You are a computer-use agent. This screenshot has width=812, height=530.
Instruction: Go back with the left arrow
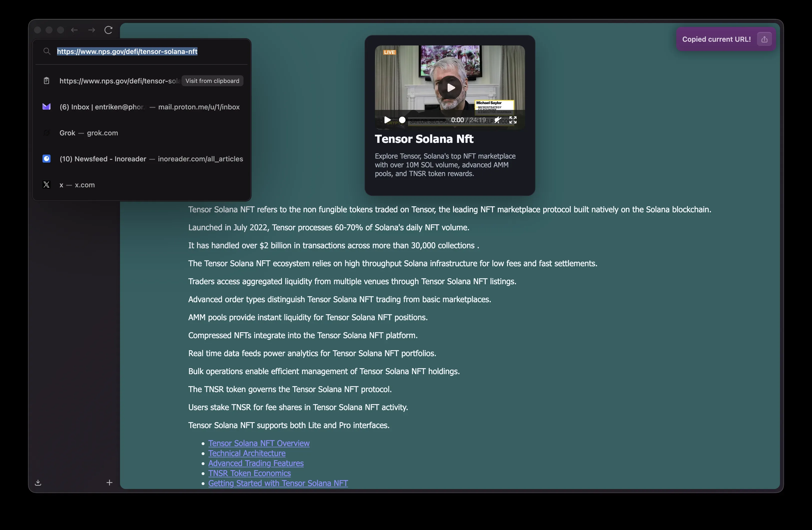74,30
